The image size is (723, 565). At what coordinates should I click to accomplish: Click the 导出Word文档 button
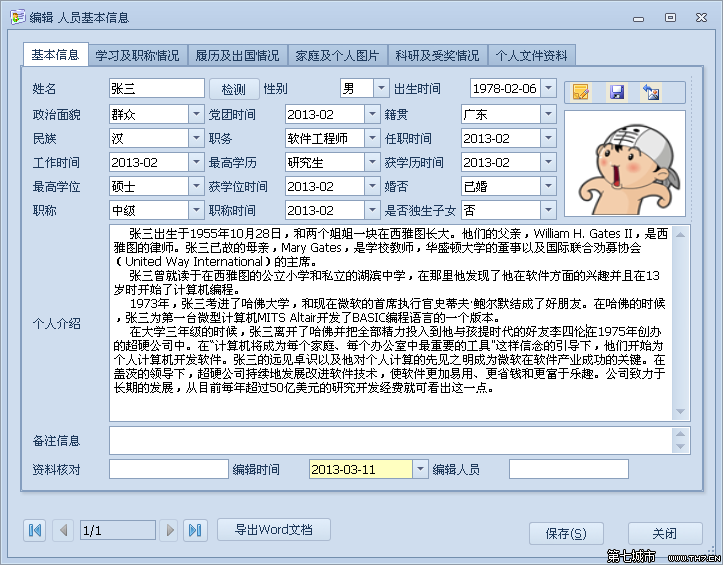pos(274,529)
